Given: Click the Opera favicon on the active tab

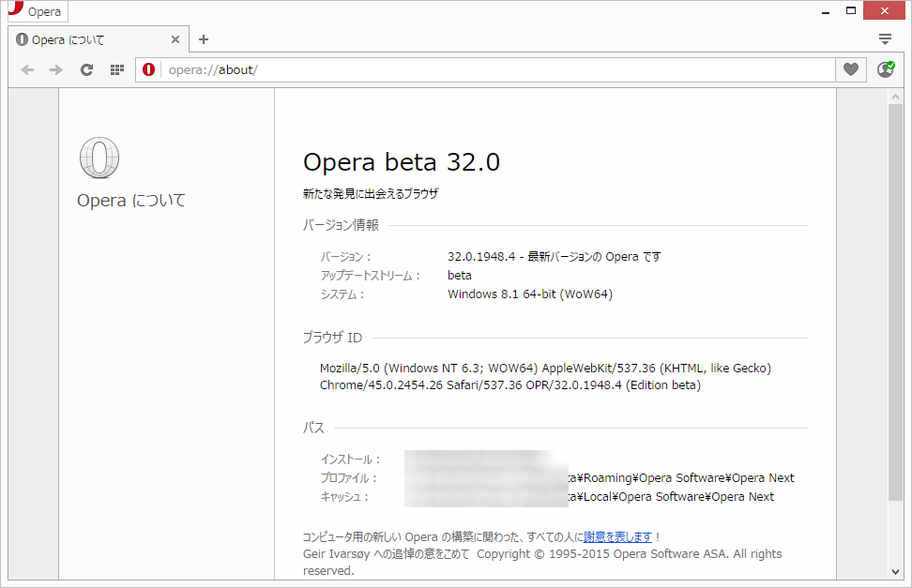Looking at the screenshot, I should (x=20, y=39).
